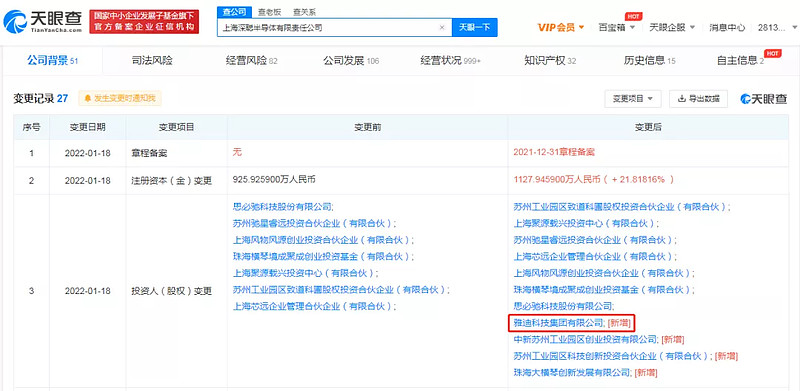This screenshot has height=391, width=800.
Task: Open 上海芯远企业管理合伙企业 in 变更后 column
Action: point(595,256)
